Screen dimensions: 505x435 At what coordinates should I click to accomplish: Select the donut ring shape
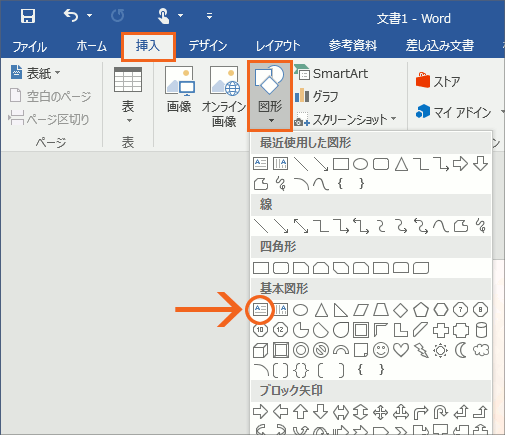click(x=301, y=350)
